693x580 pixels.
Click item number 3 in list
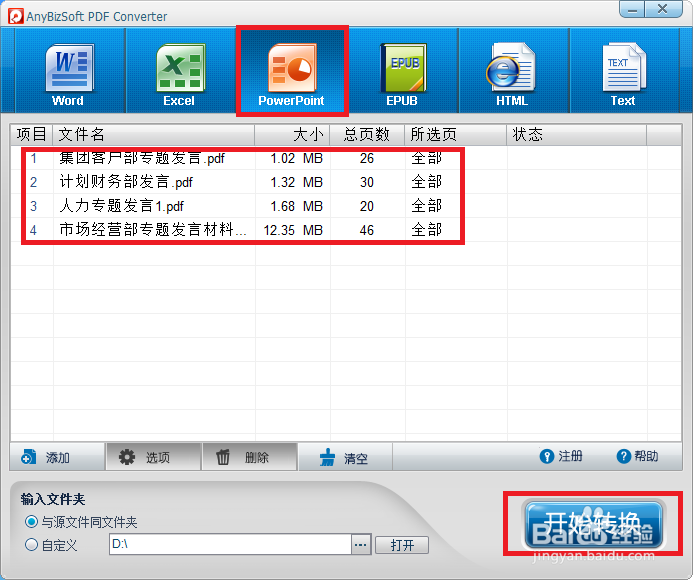tap(34, 206)
